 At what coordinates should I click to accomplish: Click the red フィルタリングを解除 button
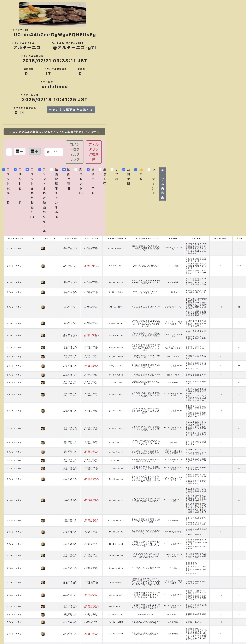click(x=94, y=152)
